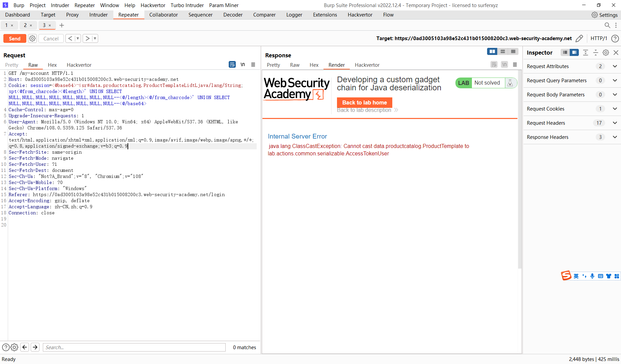Open the Collaborator tab
Viewport: 621px width, 364px height.
tap(164, 15)
